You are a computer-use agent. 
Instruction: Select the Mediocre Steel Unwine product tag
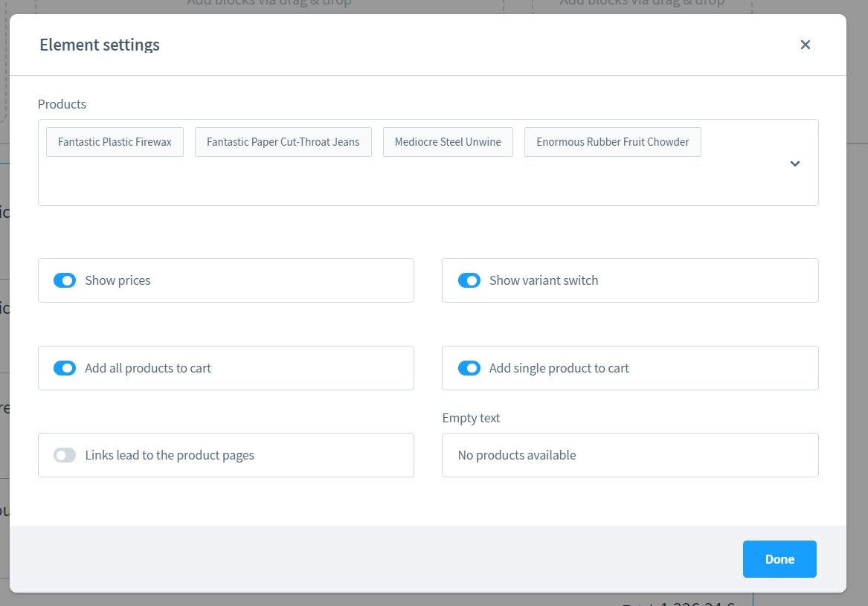(x=448, y=142)
